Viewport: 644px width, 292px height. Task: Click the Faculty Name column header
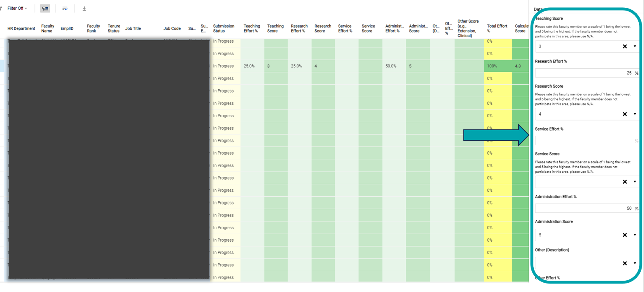coord(47,28)
